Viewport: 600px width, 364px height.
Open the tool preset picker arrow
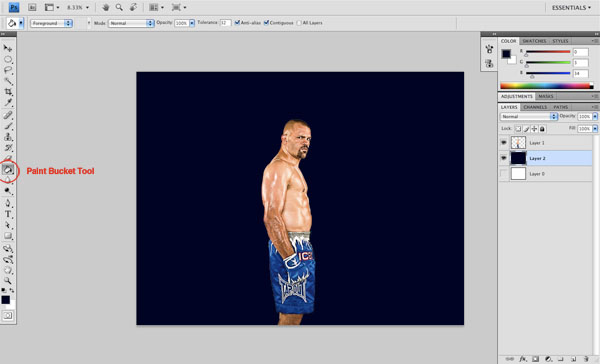pyautogui.click(x=21, y=23)
